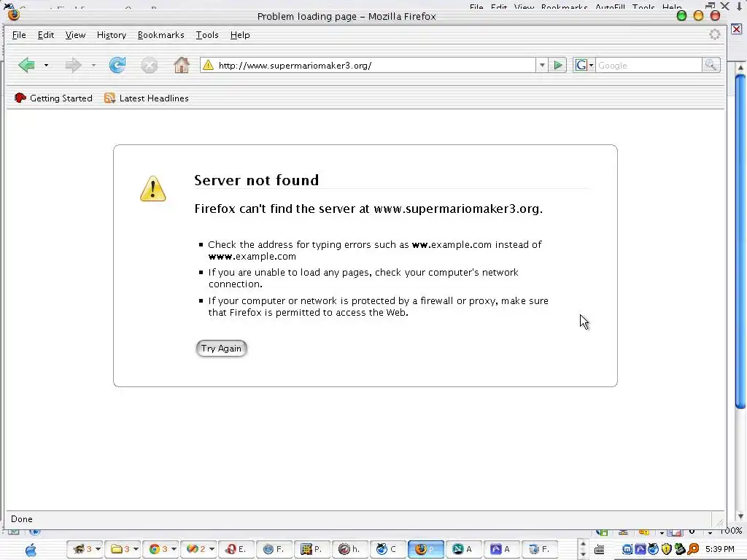Viewport: 747px width, 560px height.
Task: Click the keyboard icon in system tray
Action: pyautogui.click(x=600, y=550)
